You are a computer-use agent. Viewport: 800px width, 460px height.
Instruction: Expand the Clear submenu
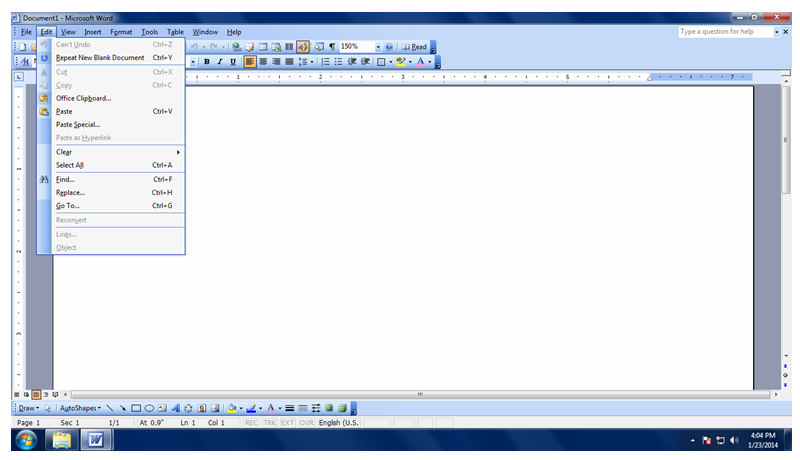pos(111,152)
